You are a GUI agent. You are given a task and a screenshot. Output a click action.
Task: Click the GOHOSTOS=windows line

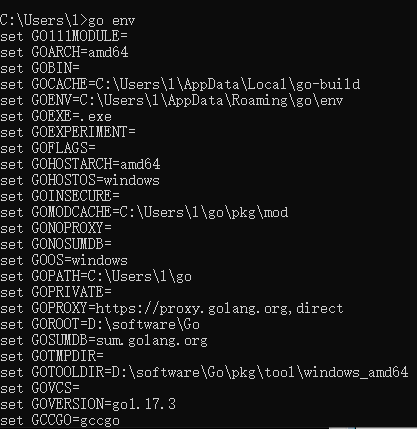point(80,180)
